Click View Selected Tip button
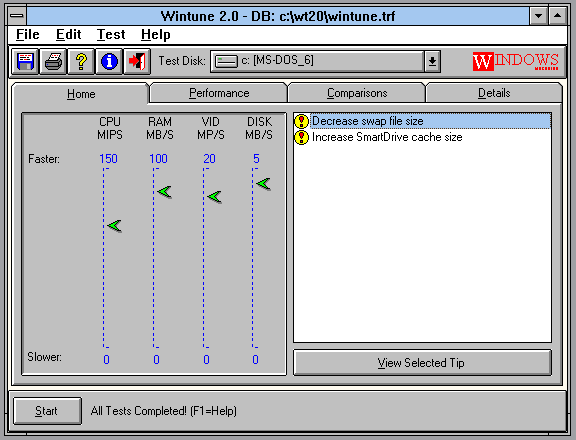 (x=422, y=363)
